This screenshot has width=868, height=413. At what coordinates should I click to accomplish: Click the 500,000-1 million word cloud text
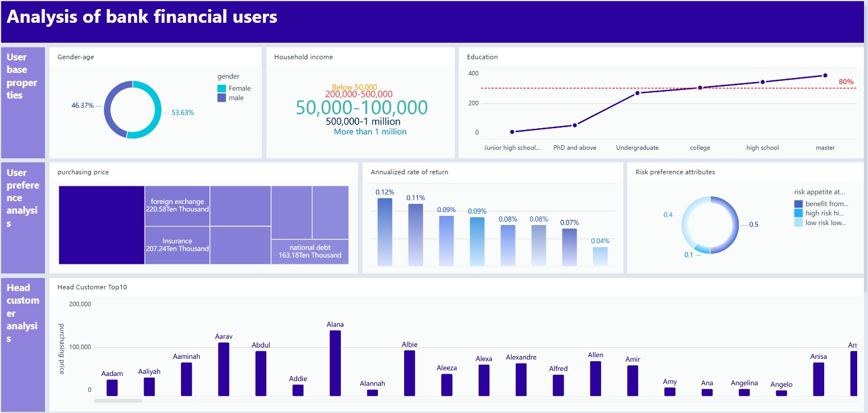[363, 122]
